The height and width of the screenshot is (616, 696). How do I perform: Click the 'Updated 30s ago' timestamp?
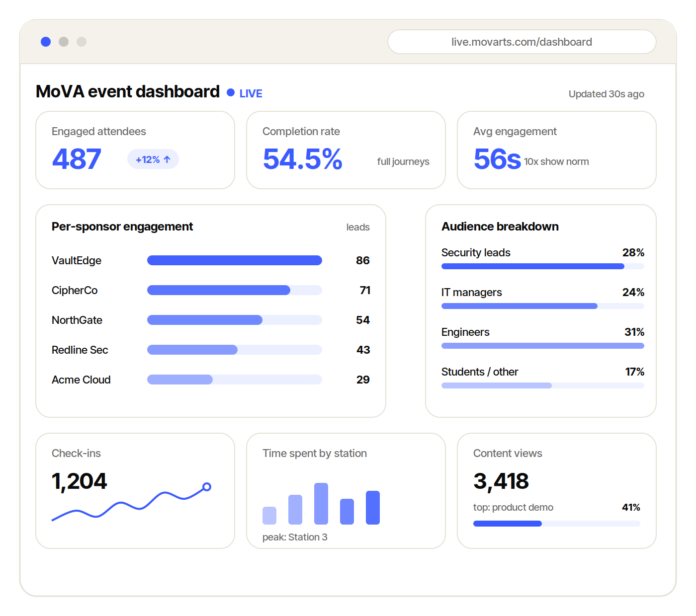[607, 94]
